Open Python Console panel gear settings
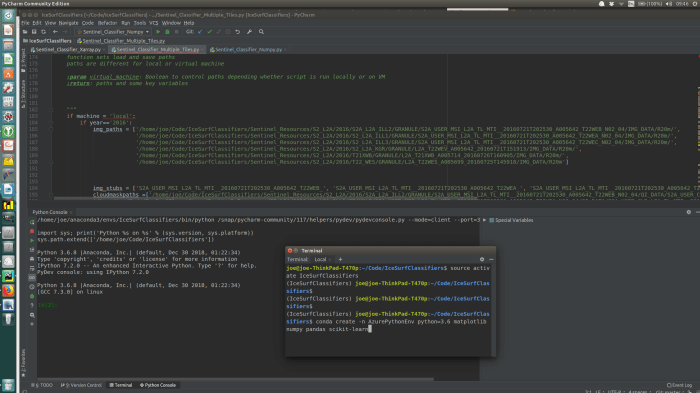The image size is (700, 393). pos(688,213)
